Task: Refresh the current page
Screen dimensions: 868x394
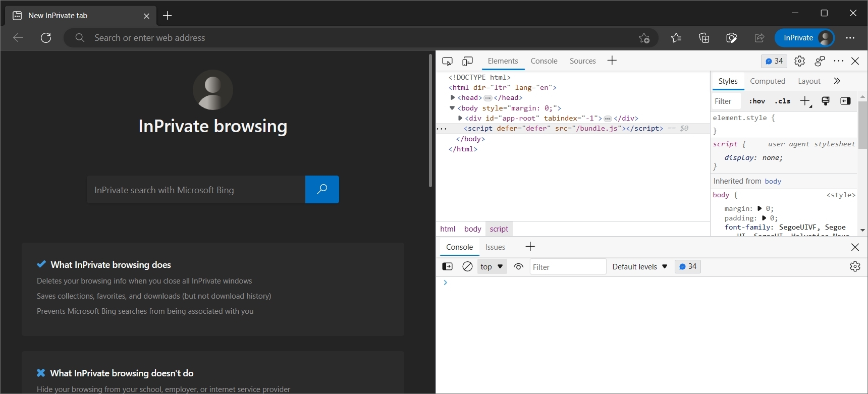Action: [46, 38]
